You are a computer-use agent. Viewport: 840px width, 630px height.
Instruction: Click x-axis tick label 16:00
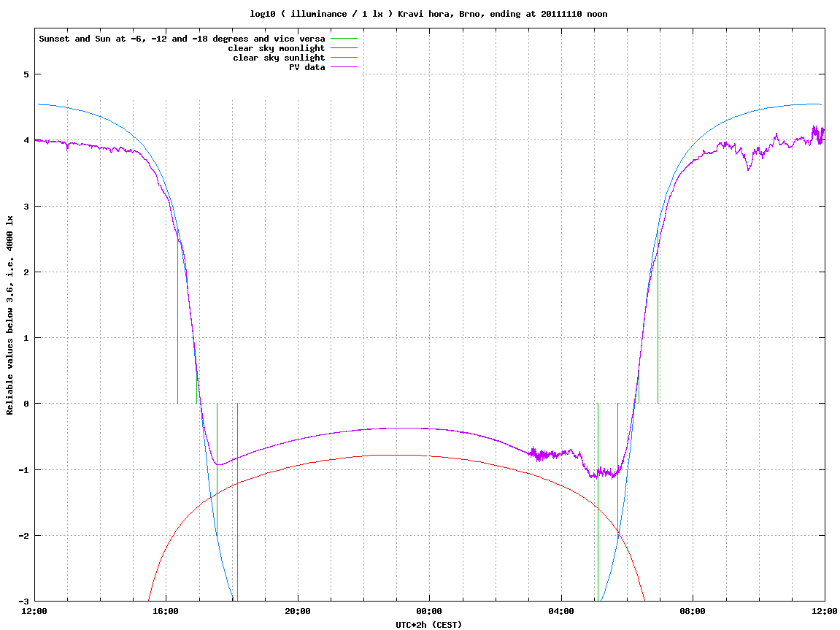pyautogui.click(x=166, y=611)
